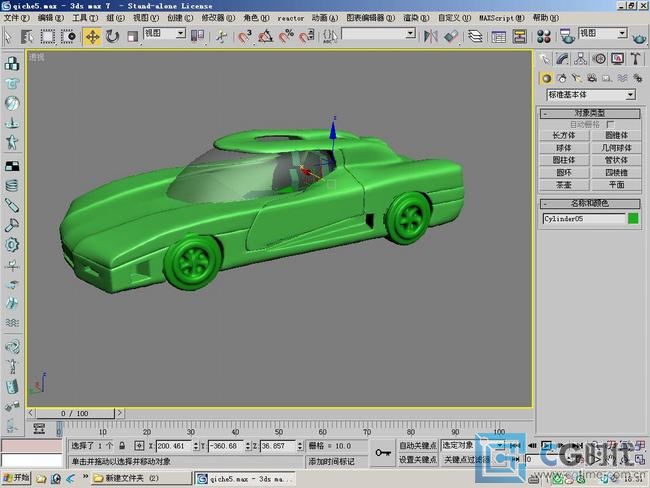Click the 开始 Start button on taskbar
The image size is (650, 488).
pos(16,478)
